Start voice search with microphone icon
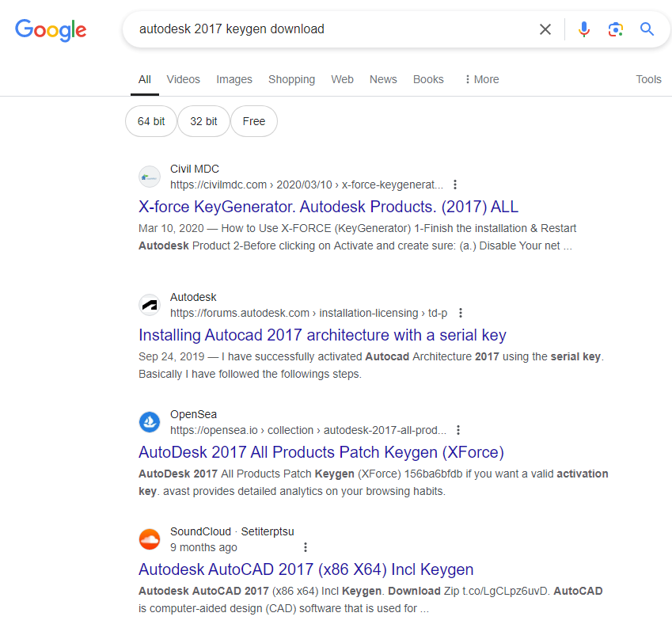Screen dimensions: 672x628 pyautogui.click(x=584, y=29)
